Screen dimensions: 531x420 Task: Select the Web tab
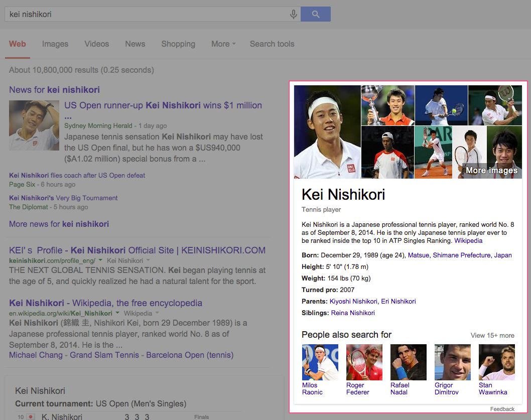[x=17, y=44]
